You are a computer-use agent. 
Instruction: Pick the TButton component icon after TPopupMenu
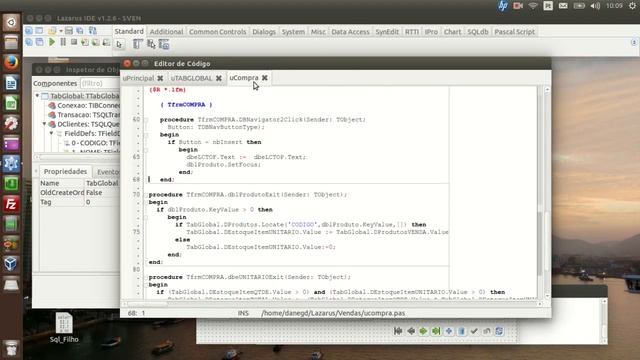point(164,44)
